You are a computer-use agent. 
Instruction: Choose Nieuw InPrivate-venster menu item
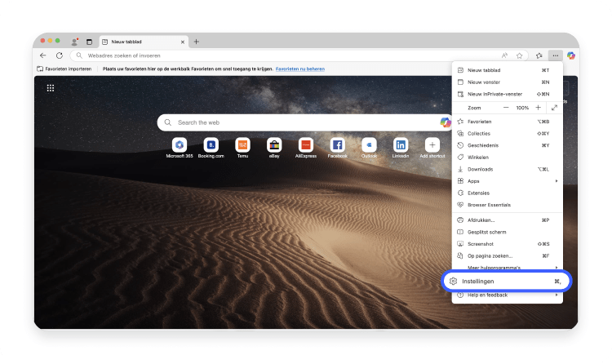(507, 94)
